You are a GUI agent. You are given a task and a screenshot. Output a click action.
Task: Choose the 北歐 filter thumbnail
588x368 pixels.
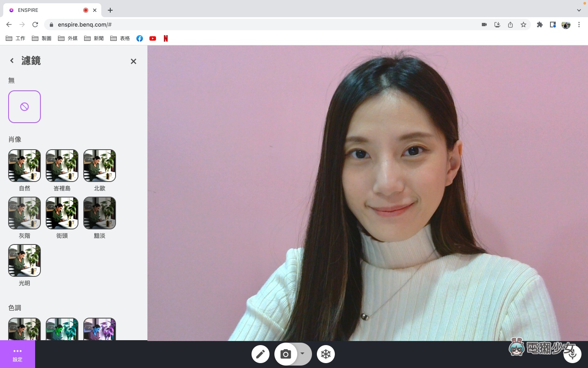click(x=100, y=166)
